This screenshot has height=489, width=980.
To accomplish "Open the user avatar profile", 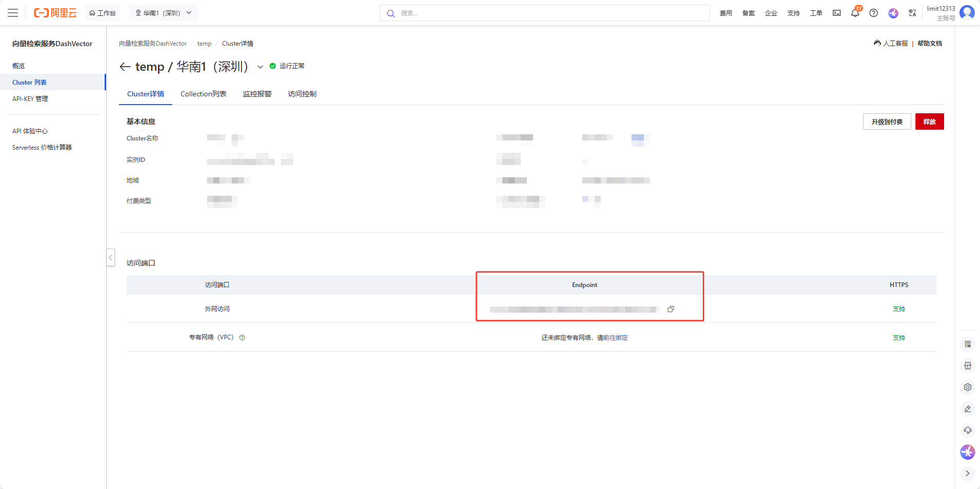I will pyautogui.click(x=967, y=12).
